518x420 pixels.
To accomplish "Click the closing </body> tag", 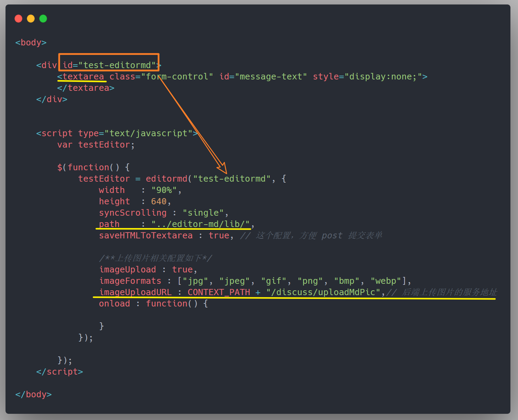I will click(x=33, y=394).
